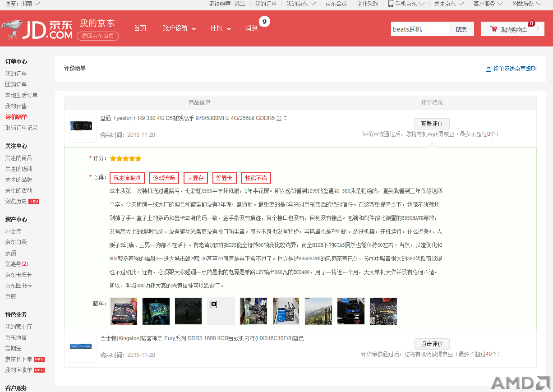Viewport: 553px width, 392px height.
Task: Open the 消息 messages tab
Action: click(252, 28)
